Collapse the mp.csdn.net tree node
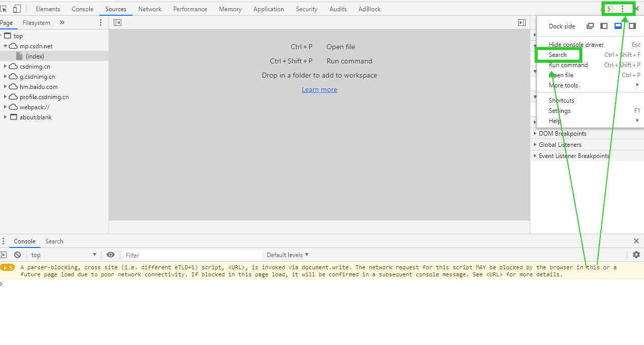Screen dimensions: 644x345 click(6, 46)
